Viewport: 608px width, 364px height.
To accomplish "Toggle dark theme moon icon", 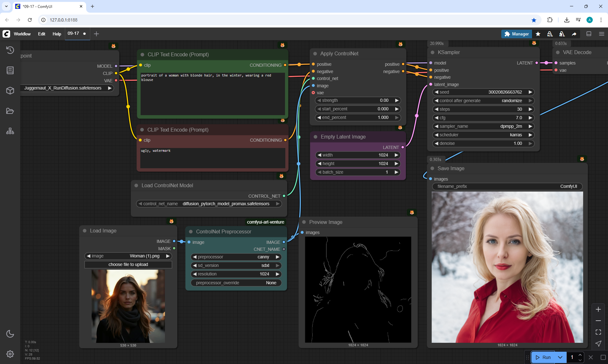I will (10, 334).
